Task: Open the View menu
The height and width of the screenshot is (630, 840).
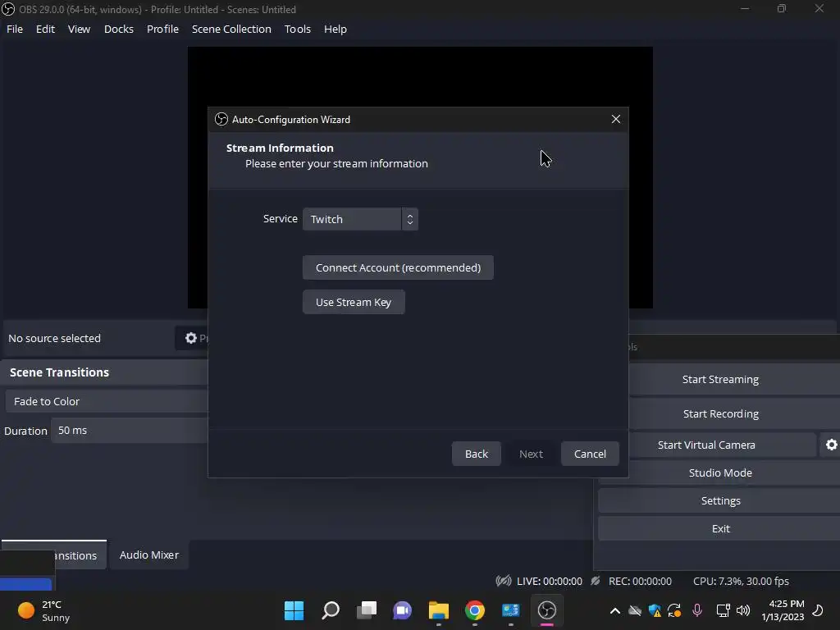Action: point(79,29)
